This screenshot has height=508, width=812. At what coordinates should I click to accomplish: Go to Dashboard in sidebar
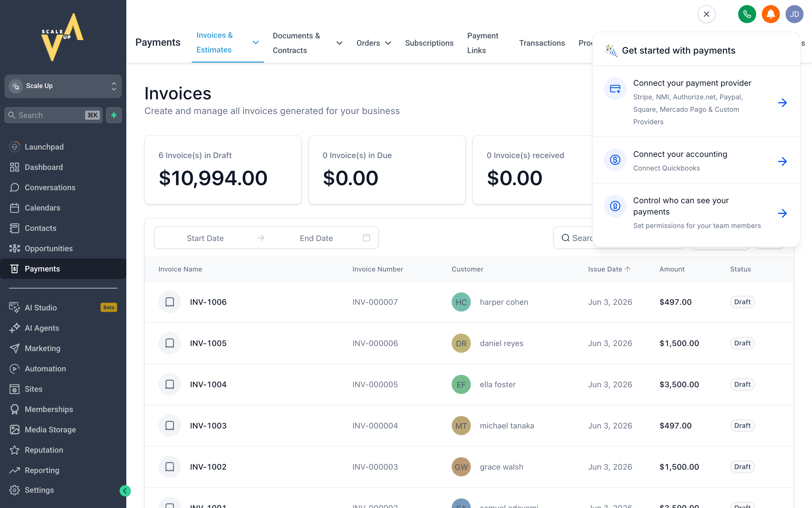coord(63,167)
